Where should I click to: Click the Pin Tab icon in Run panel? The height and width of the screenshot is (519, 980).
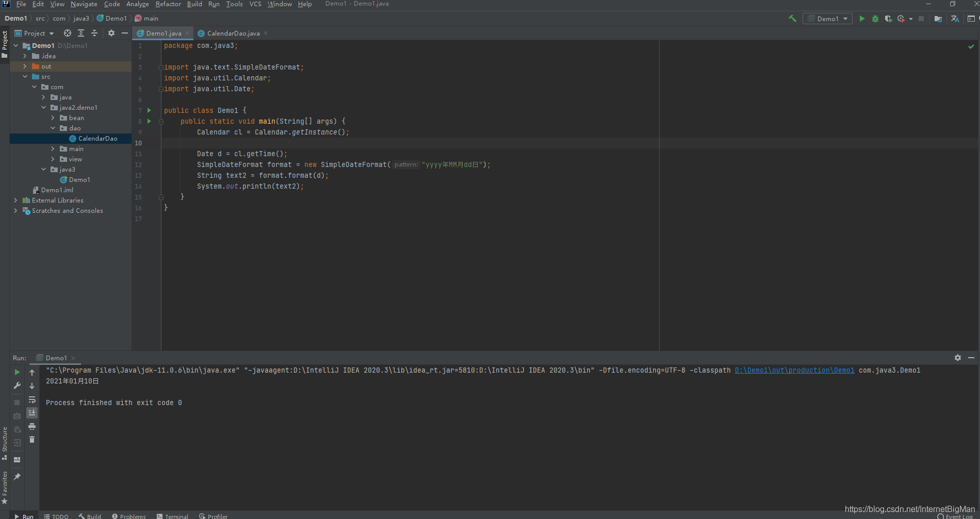point(17,477)
